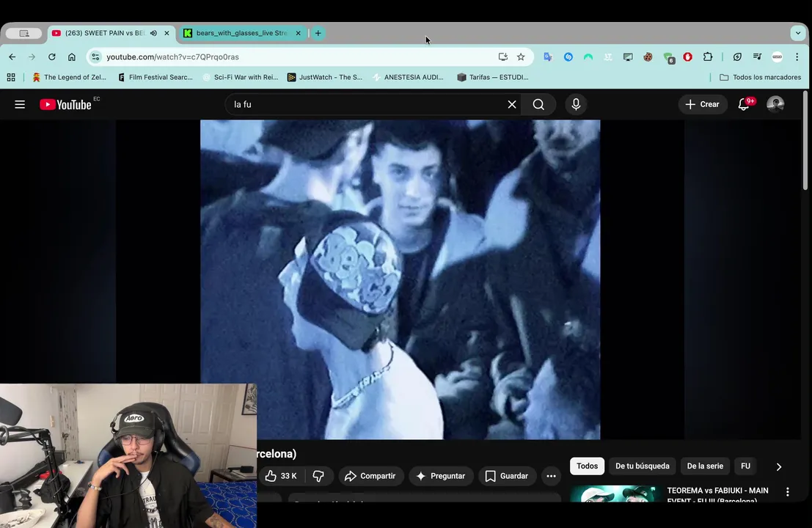Show more filter chips with arrow
This screenshot has height=528, width=812.
779,466
